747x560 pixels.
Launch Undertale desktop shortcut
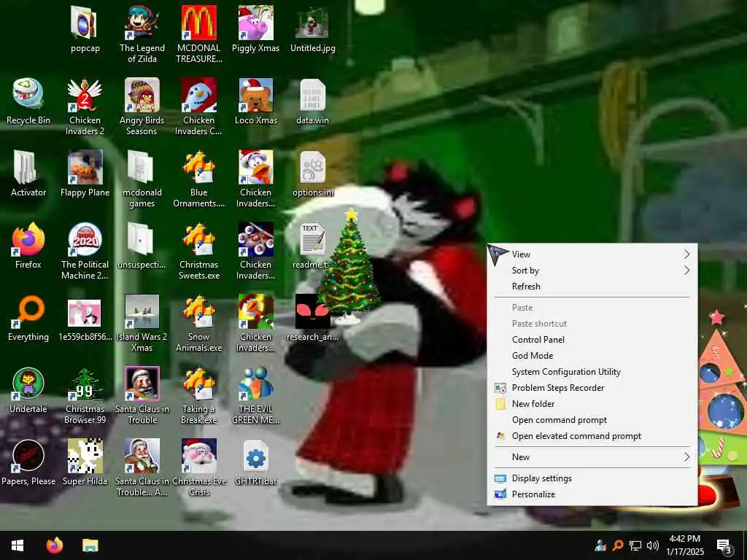28,384
